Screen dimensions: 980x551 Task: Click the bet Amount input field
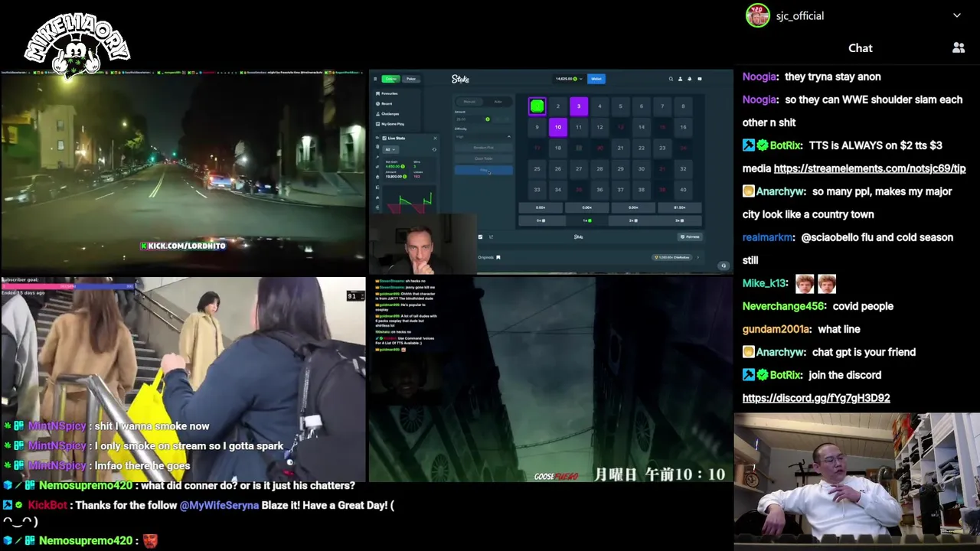click(x=472, y=119)
